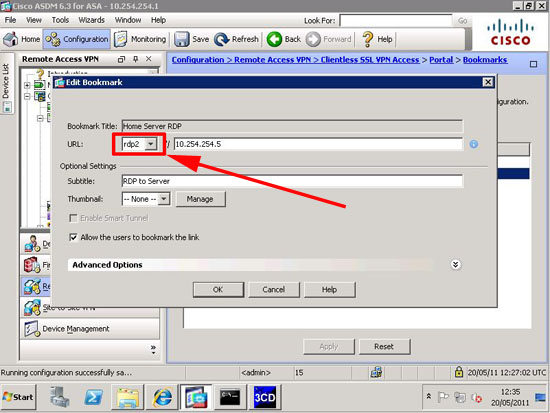Toggle Enable Smart Tunnel checkbox

pos(73,218)
